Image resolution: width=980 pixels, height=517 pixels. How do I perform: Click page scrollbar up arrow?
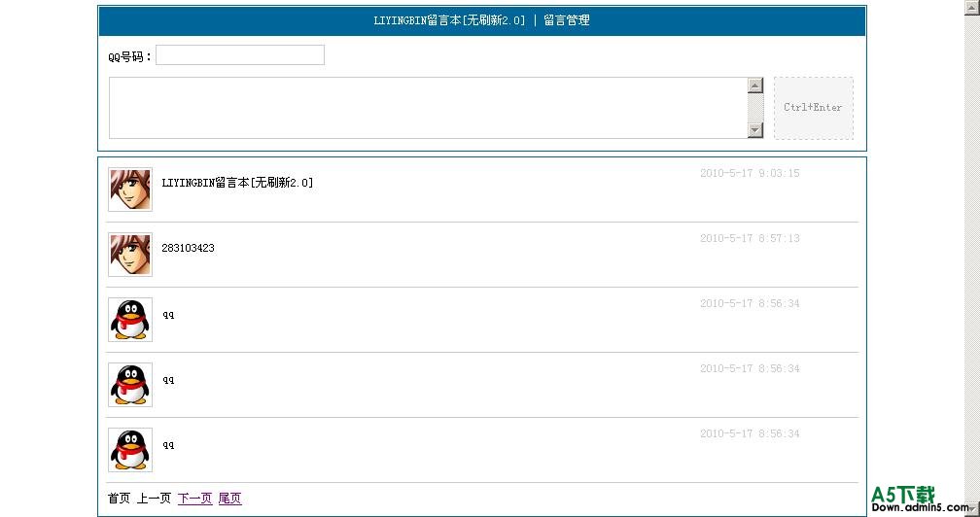pos(972,6)
